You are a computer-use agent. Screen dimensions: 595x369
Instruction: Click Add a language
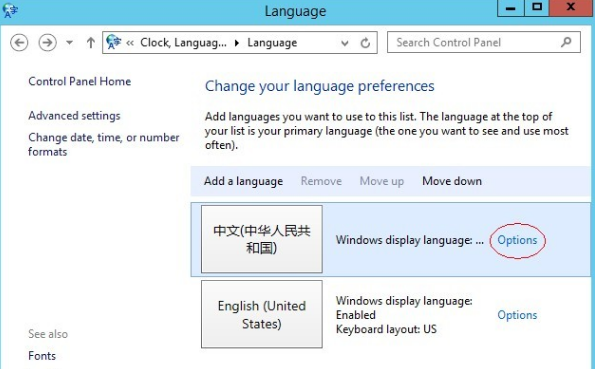(x=244, y=181)
